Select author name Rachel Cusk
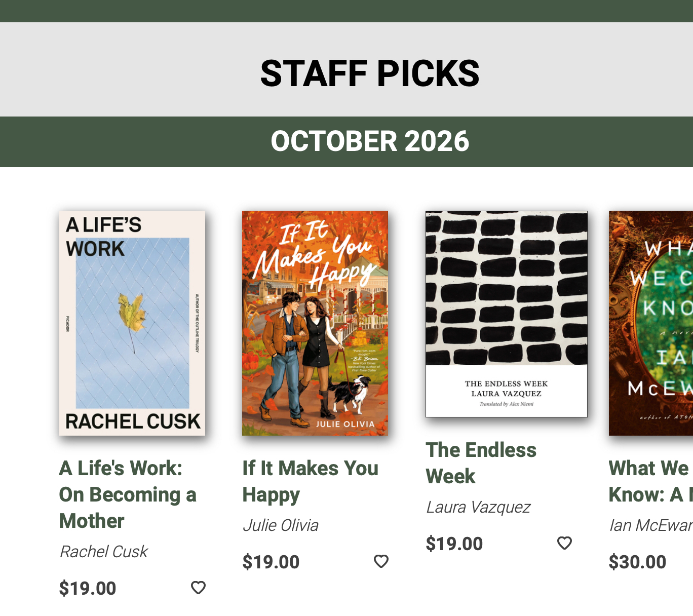Image resolution: width=693 pixels, height=616 pixels. (x=104, y=552)
